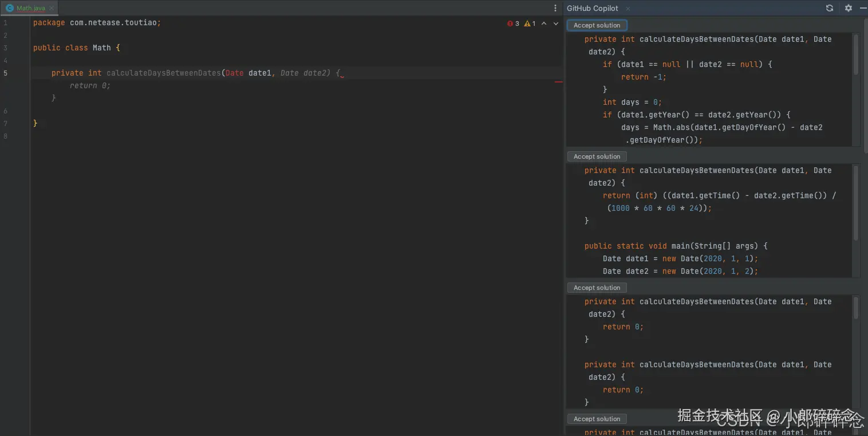Click line number 8 in gutter

click(x=5, y=136)
